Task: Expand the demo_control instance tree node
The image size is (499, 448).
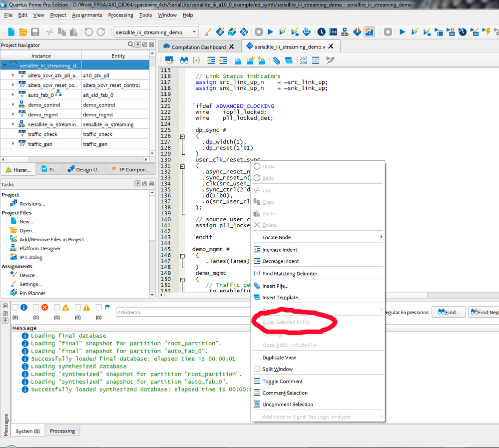Action: point(13,105)
